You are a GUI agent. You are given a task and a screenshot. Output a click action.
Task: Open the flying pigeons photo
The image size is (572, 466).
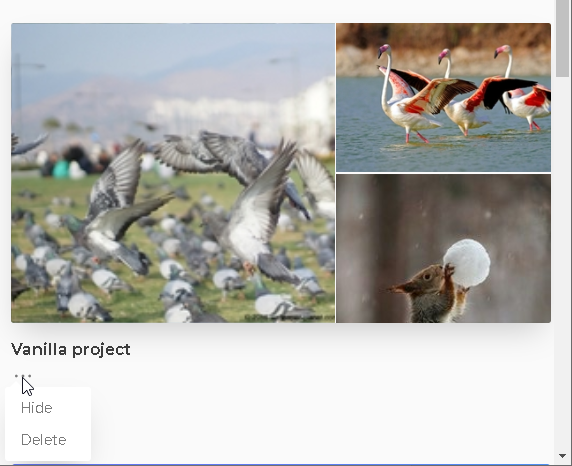click(x=173, y=173)
